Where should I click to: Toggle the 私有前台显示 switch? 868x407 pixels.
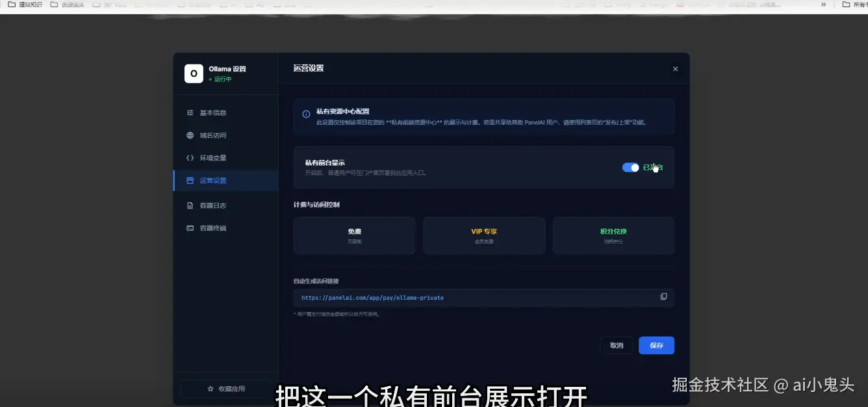click(x=631, y=168)
